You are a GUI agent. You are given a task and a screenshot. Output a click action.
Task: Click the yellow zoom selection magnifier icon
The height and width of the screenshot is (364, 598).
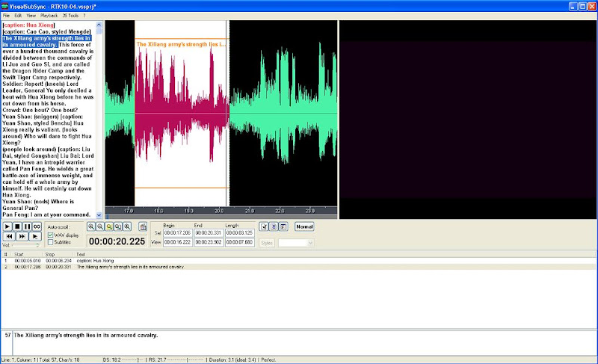pyautogui.click(x=109, y=226)
